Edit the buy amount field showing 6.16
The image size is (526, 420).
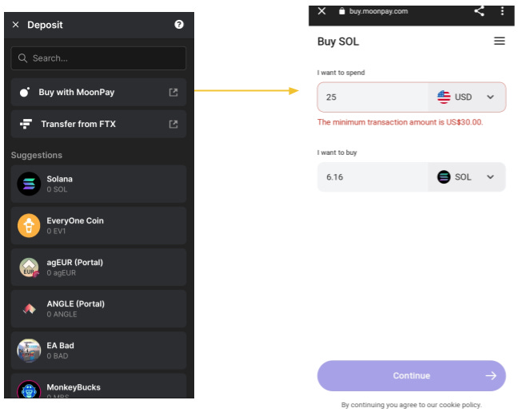373,177
